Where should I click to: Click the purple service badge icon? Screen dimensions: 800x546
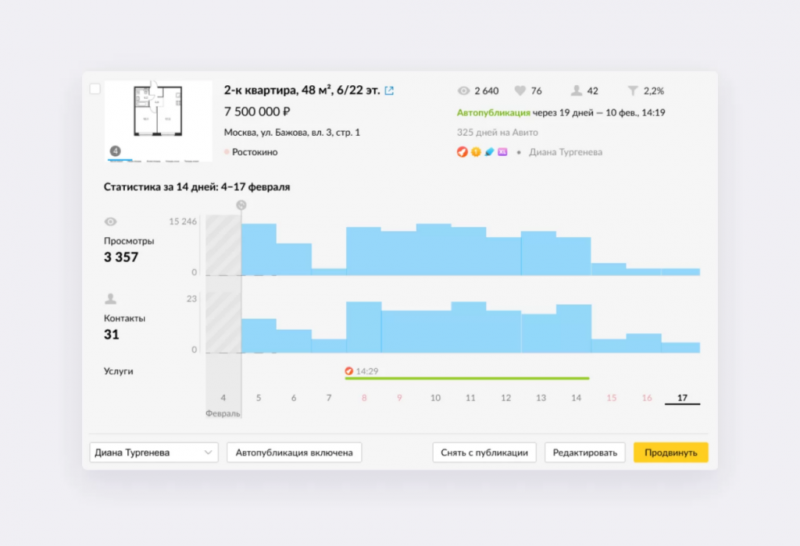[x=503, y=152]
